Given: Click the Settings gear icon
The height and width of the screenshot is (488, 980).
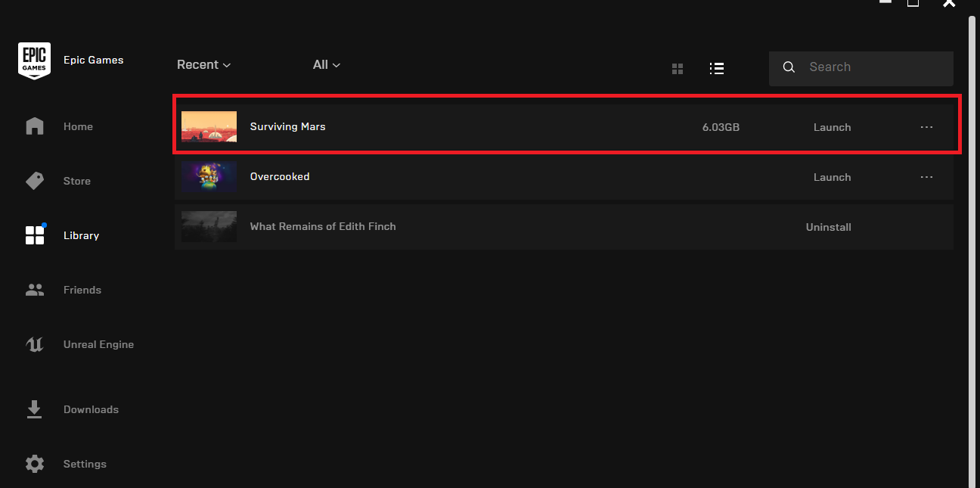Looking at the screenshot, I should [35, 464].
